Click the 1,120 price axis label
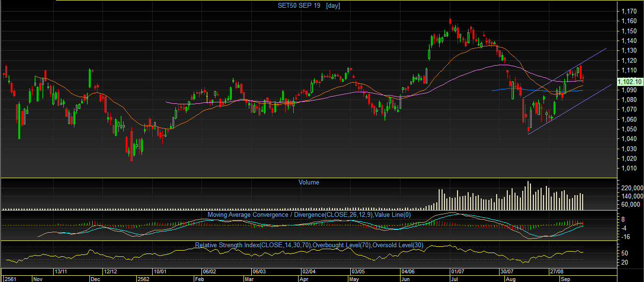 [629, 61]
